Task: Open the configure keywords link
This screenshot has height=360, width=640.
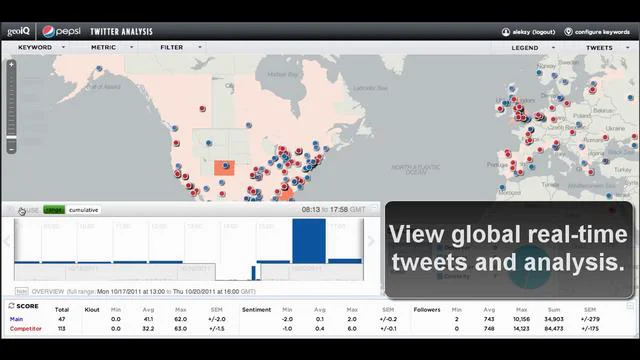Action: 602,32
